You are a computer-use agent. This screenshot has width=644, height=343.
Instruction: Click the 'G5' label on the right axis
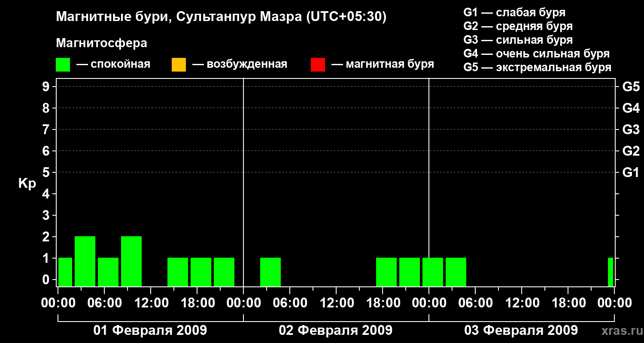(x=631, y=87)
